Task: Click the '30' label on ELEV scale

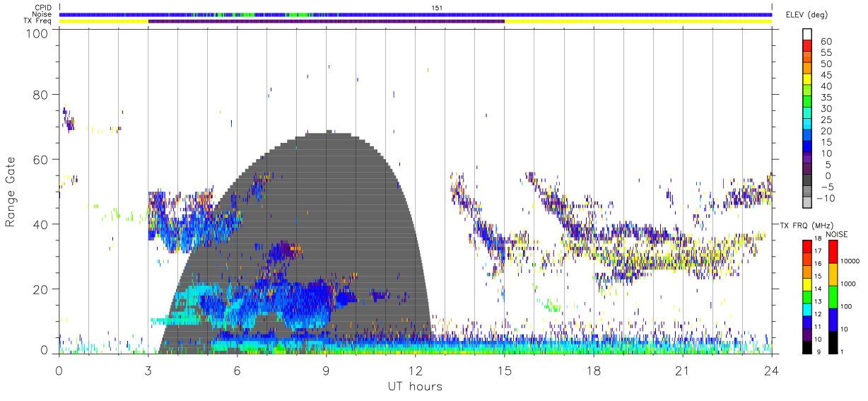Action: click(826, 108)
